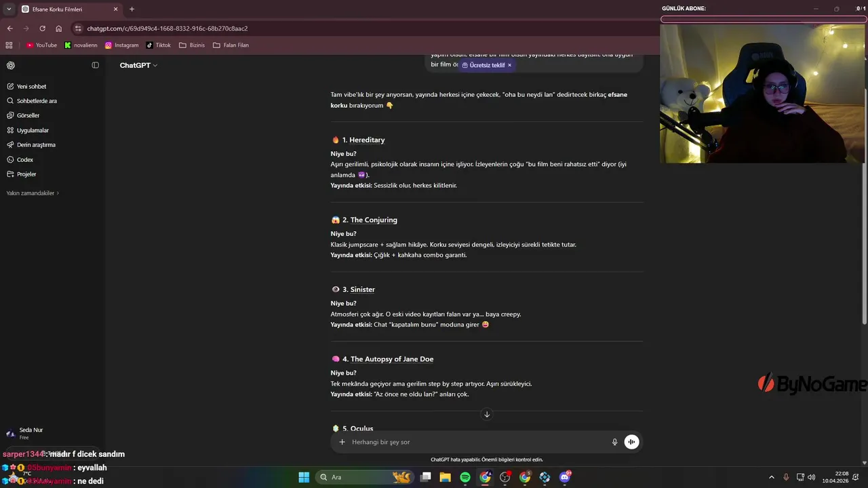
Task: Open the ChatGPT logo home icon
Action: (x=11, y=65)
